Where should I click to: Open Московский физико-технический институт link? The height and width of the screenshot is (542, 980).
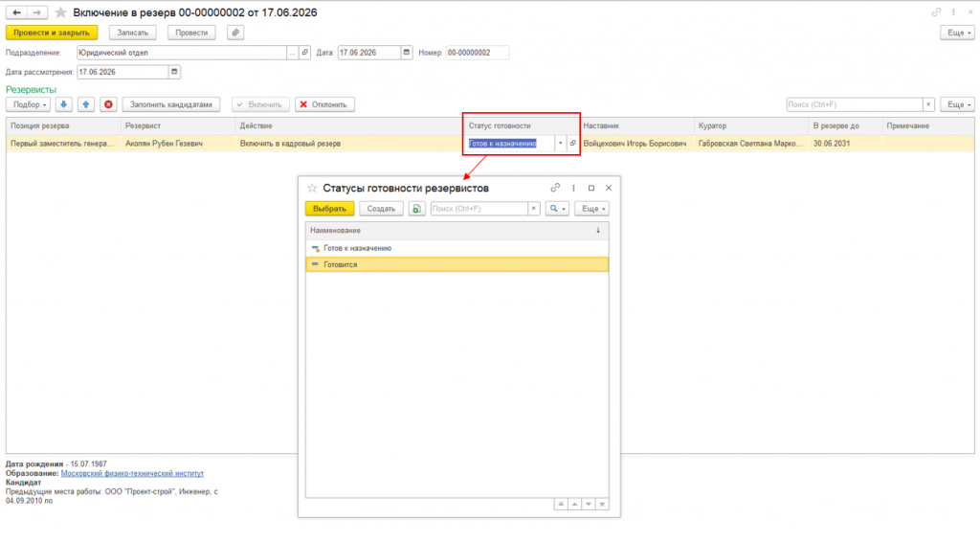click(132, 473)
